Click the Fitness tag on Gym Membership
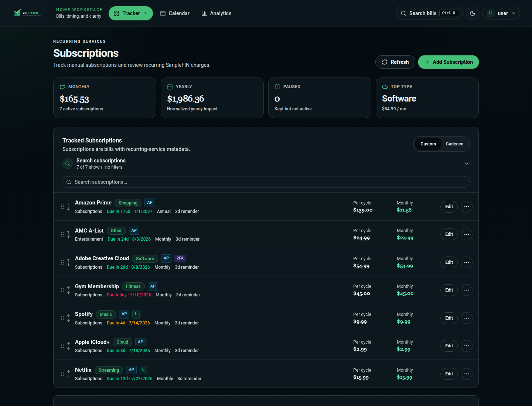The width and height of the screenshot is (532, 406). (x=133, y=286)
